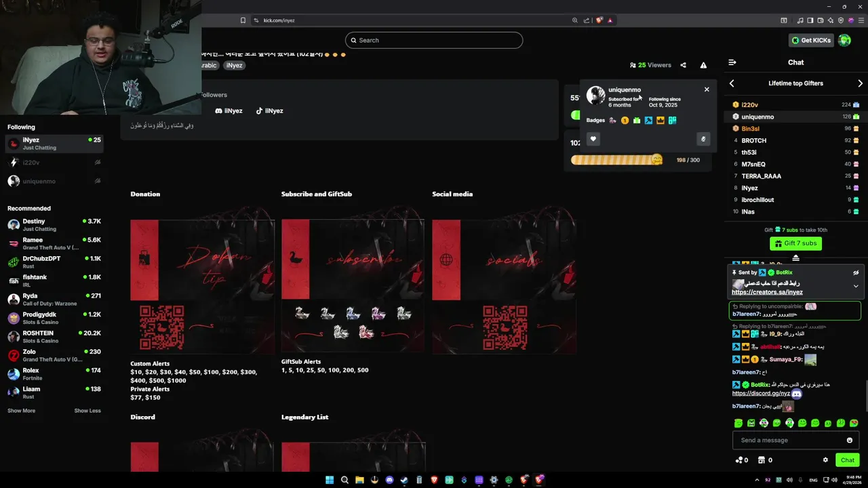Open File Explorer from the taskbar
This screenshot has height=488, width=868.
(x=359, y=480)
